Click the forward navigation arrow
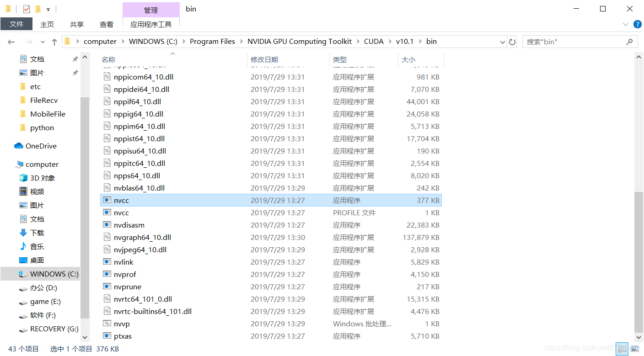The width and height of the screenshot is (644, 356). (x=28, y=42)
